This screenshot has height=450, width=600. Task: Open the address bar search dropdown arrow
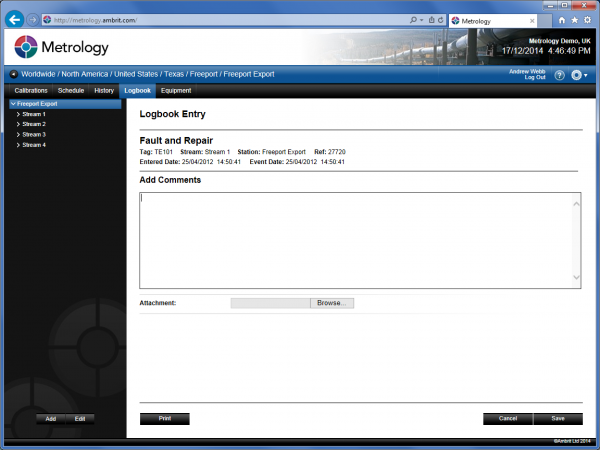(421, 20)
